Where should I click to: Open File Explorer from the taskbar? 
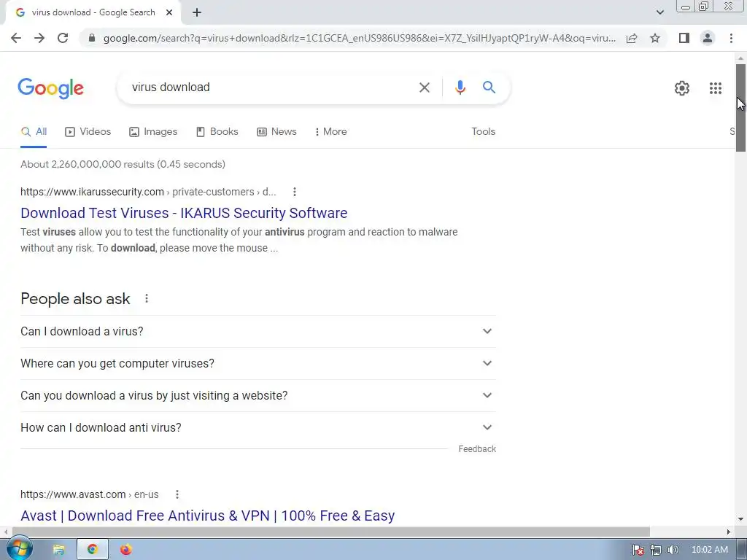[58, 550]
